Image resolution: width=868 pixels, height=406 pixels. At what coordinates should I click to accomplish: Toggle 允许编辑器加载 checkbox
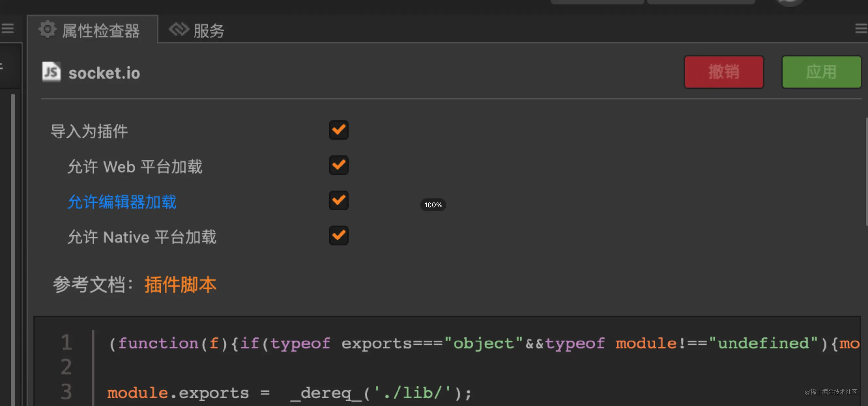pos(339,200)
